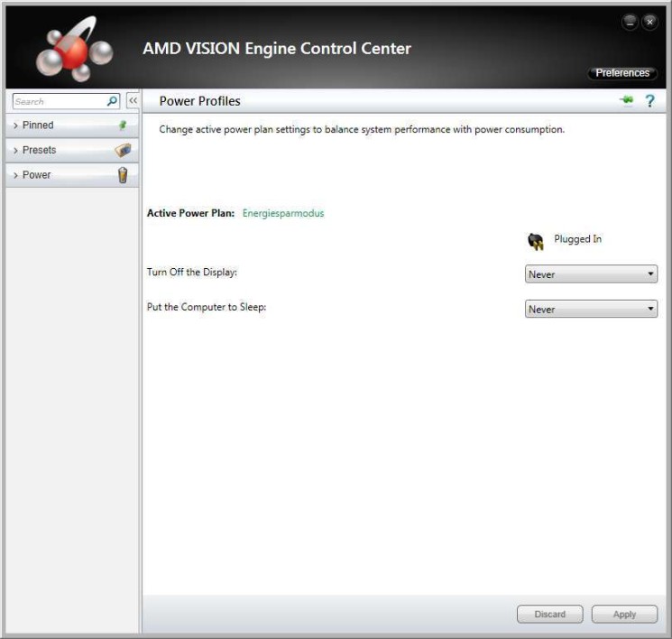
Task: Collapse the sidebar with double-chevron button
Action: [x=133, y=101]
